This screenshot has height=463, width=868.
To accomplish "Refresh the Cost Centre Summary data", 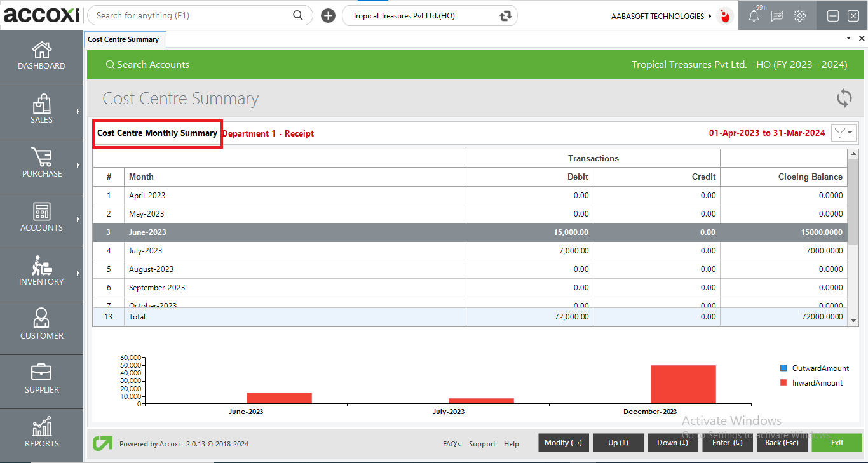I will [x=844, y=98].
